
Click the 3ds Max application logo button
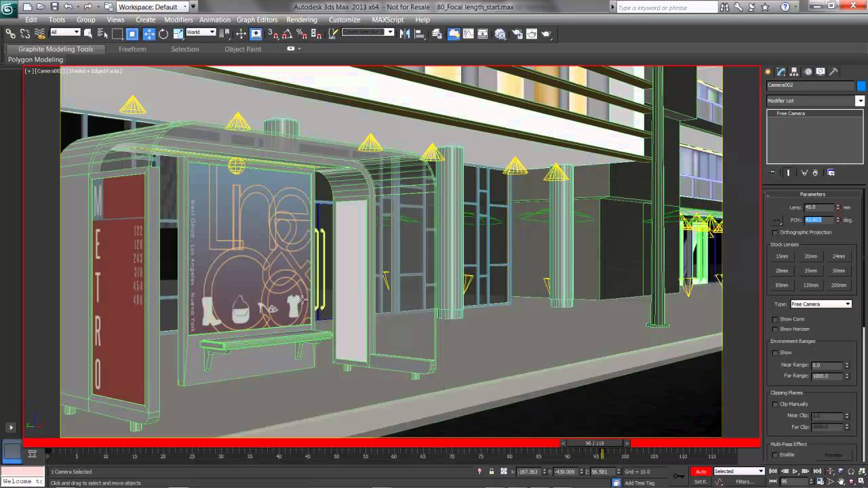pos(9,8)
